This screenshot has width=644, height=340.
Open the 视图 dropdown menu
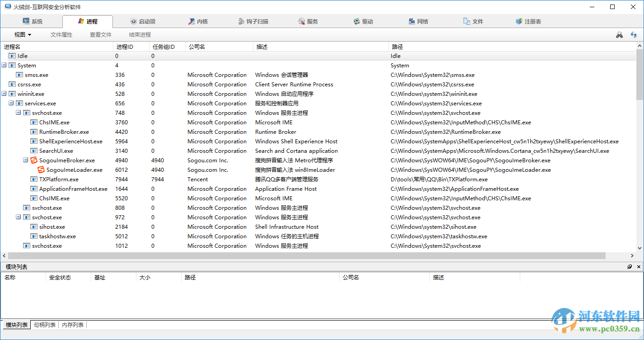coord(23,35)
